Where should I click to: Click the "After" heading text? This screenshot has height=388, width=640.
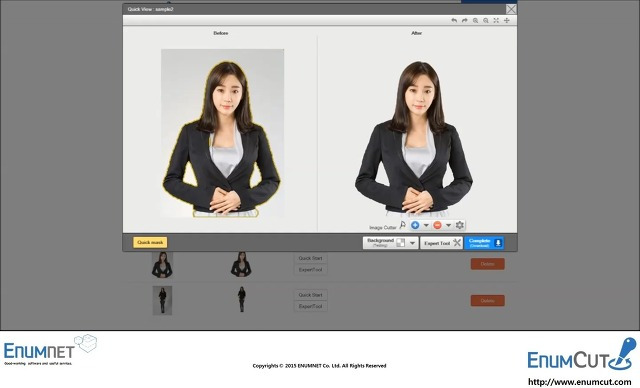417,33
